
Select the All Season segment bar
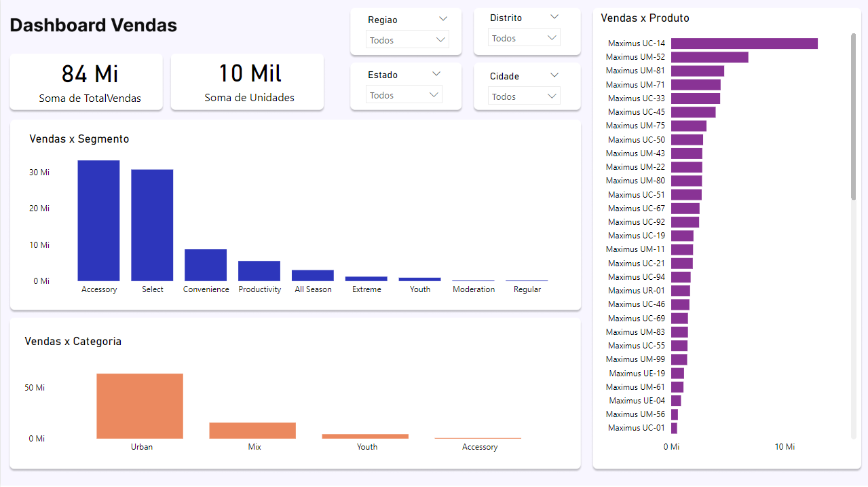(313, 276)
